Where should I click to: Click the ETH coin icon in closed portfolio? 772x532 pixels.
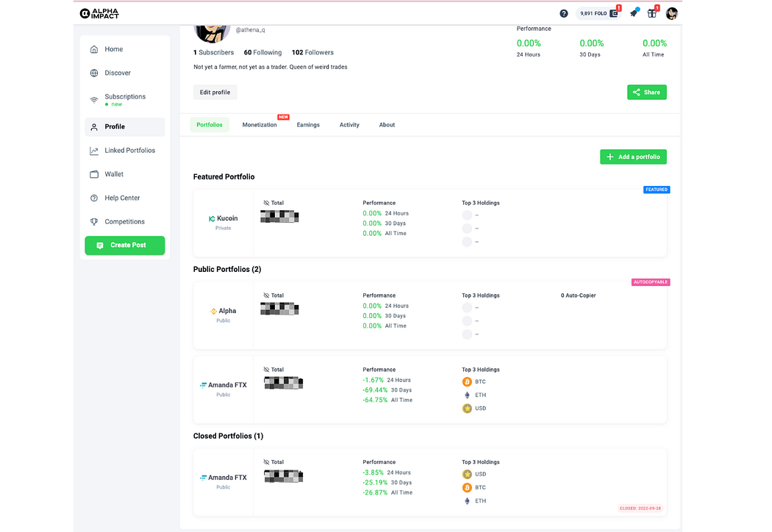pos(467,501)
